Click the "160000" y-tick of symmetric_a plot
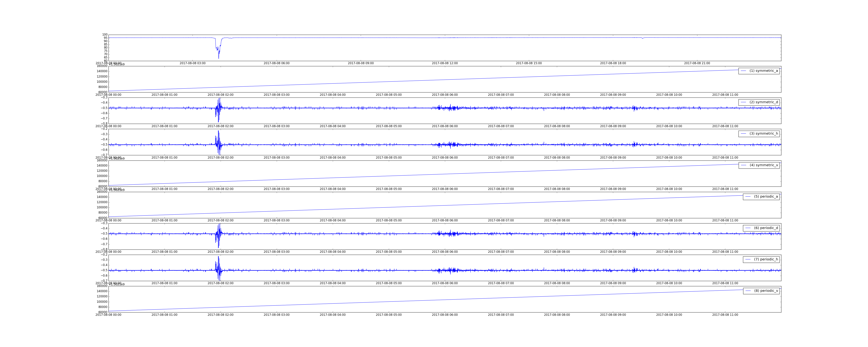Screen dimensions: 868x347 (x=102, y=66)
